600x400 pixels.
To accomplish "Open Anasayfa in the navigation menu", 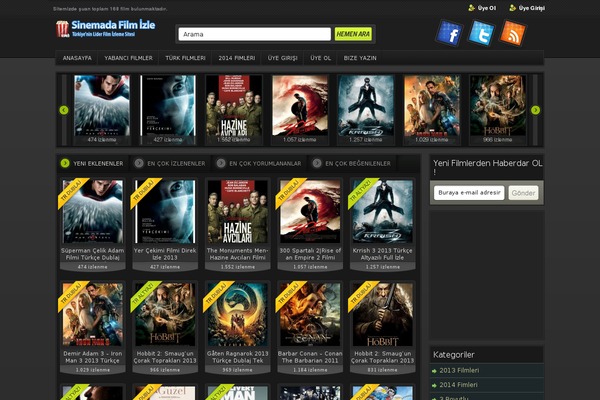I will pyautogui.click(x=77, y=58).
